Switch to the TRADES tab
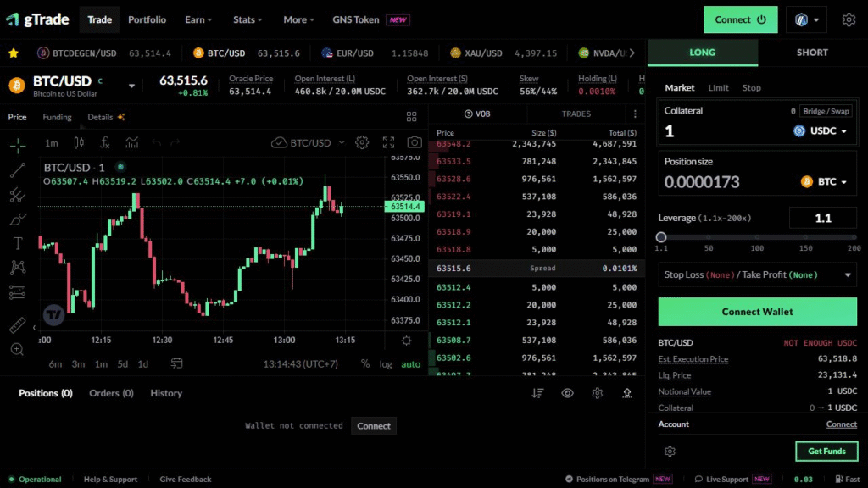 pos(576,114)
